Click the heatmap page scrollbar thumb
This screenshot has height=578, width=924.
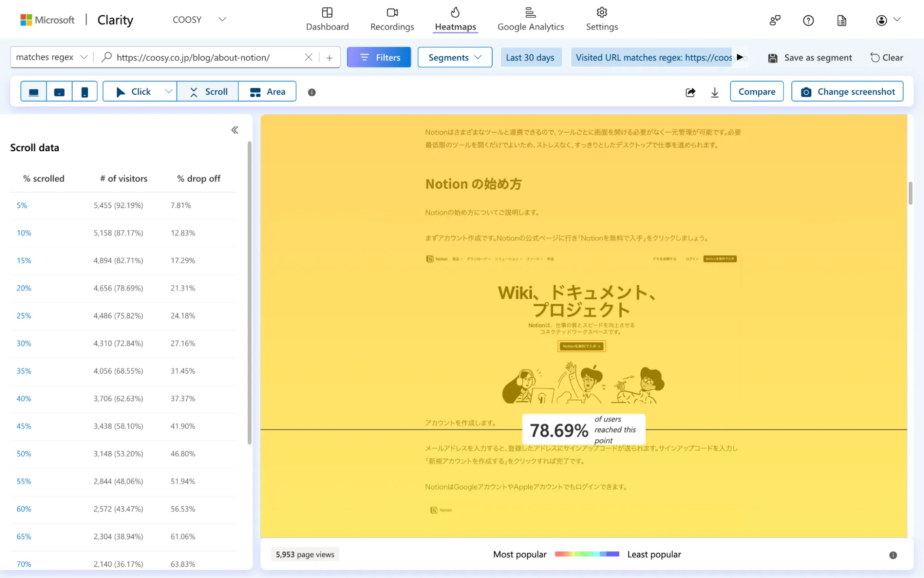pyautogui.click(x=910, y=193)
